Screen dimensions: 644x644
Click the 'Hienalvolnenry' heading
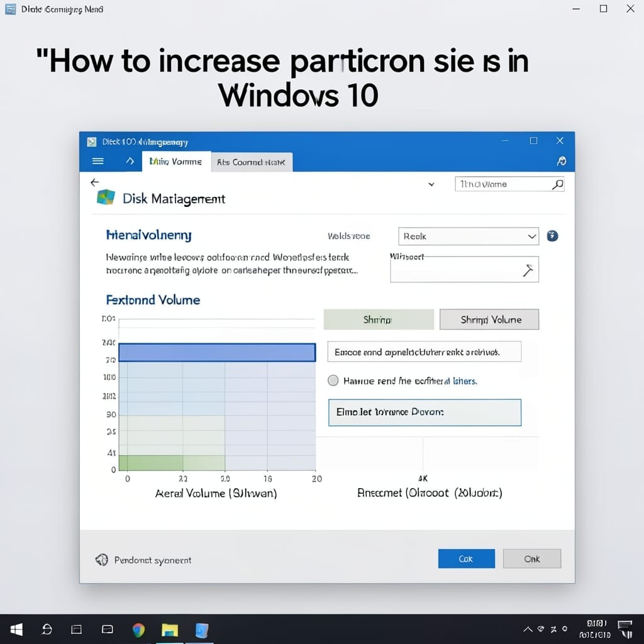[148, 235]
